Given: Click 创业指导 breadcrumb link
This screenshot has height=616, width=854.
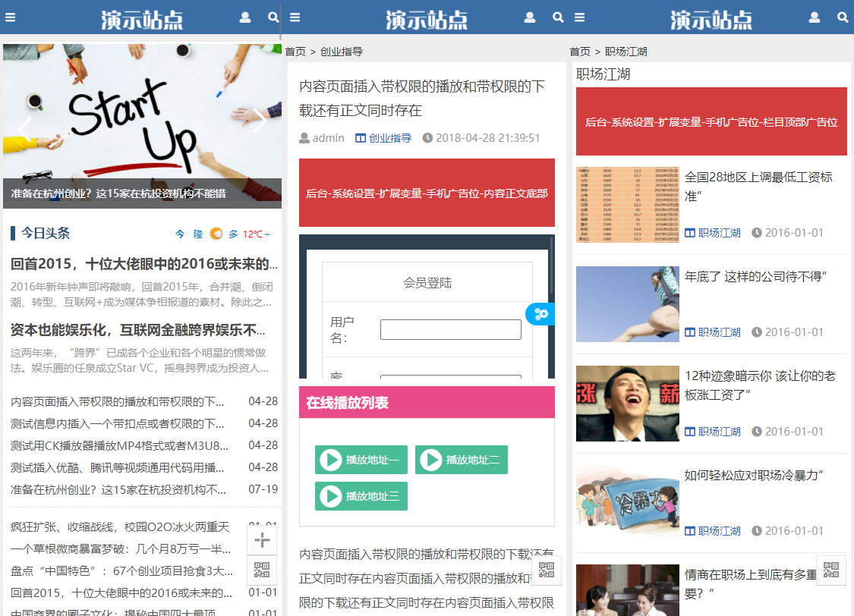Looking at the screenshot, I should [342, 52].
